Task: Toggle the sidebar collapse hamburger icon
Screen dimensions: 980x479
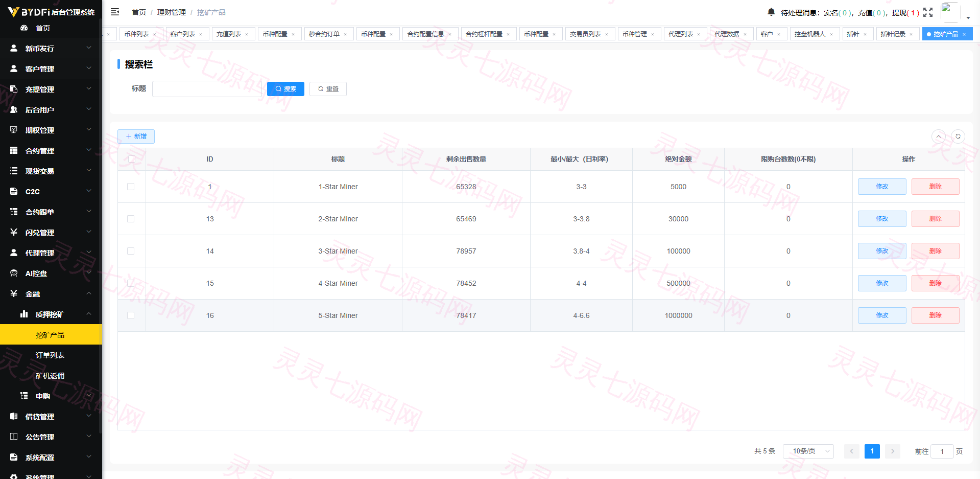Action: tap(115, 12)
